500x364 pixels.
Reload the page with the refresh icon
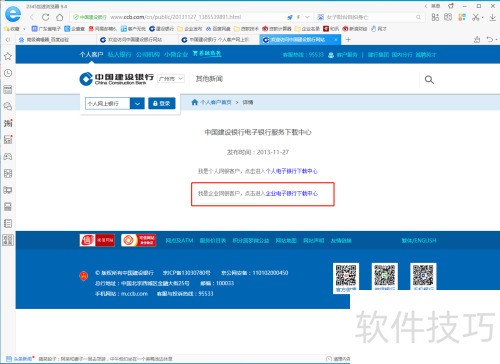(46, 17)
